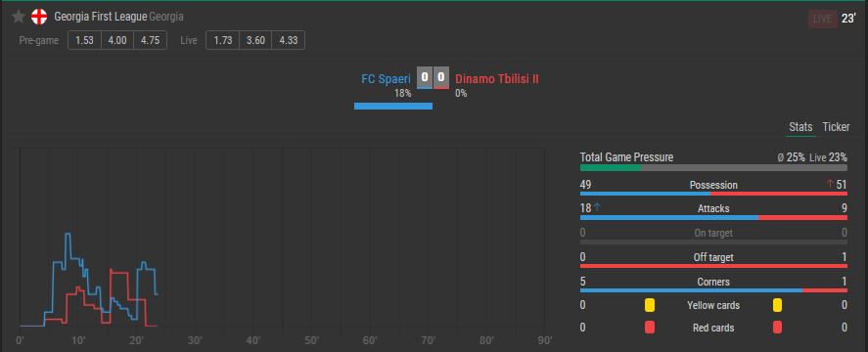Click the Georgia flag icon
This screenshot has width=868, height=352.
point(39,17)
